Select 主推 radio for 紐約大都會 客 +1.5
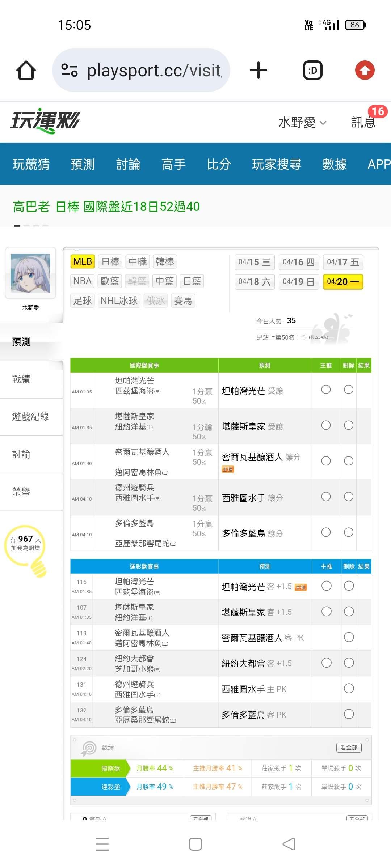Viewport: 391px width, 868px height. [x=326, y=663]
